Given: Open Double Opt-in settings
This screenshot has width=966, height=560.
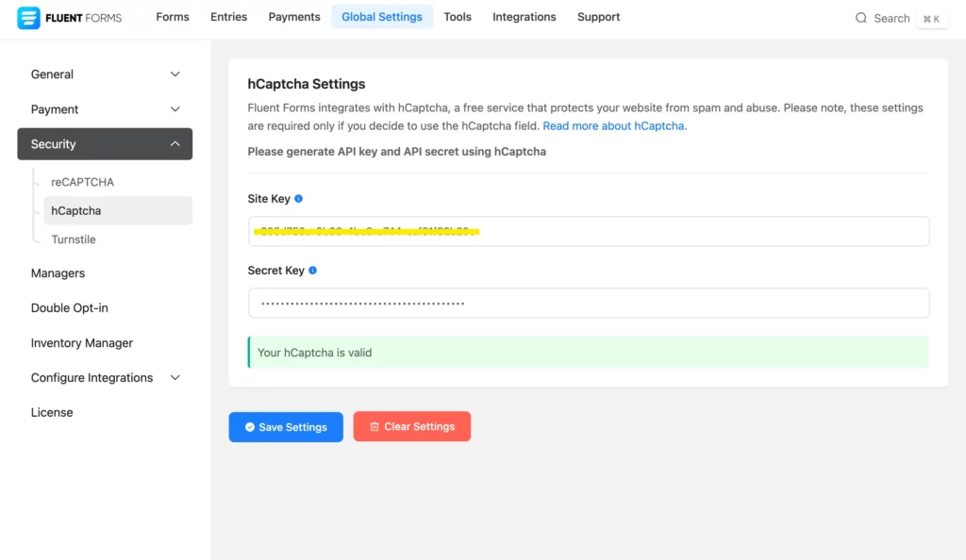Looking at the screenshot, I should point(70,307).
